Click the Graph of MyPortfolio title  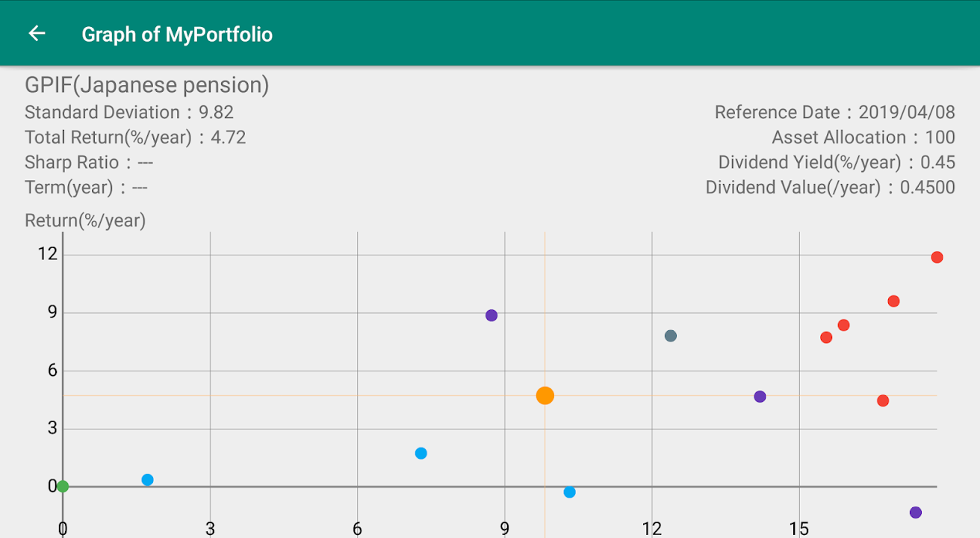pyautogui.click(x=177, y=34)
